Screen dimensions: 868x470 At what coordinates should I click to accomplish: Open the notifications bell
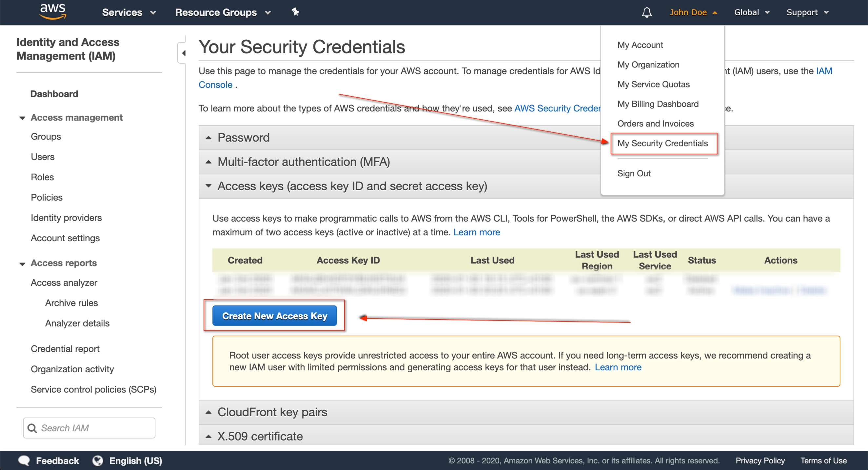[646, 12]
